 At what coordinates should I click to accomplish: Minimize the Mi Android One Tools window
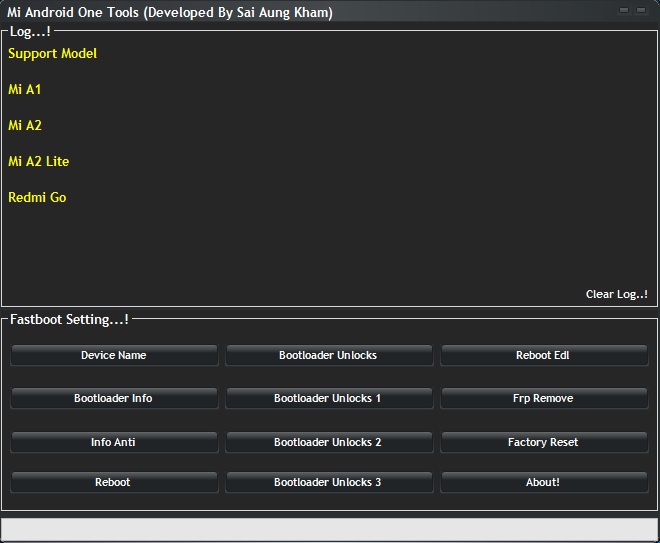tap(624, 10)
